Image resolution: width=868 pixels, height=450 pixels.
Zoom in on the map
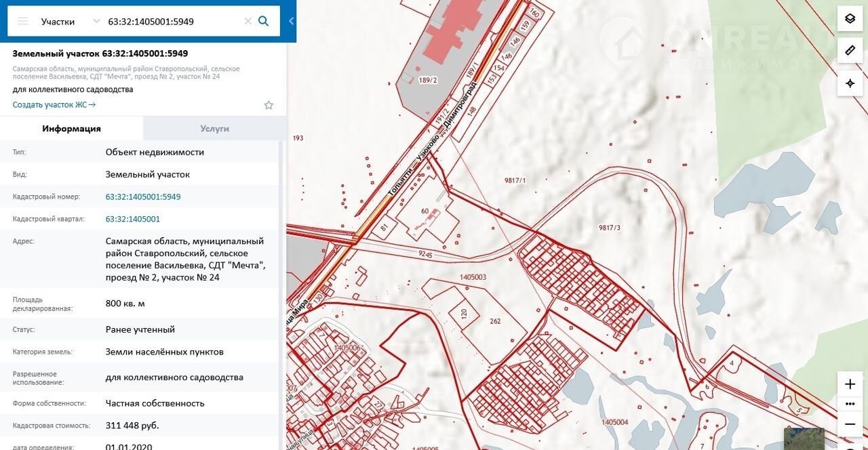[850, 384]
